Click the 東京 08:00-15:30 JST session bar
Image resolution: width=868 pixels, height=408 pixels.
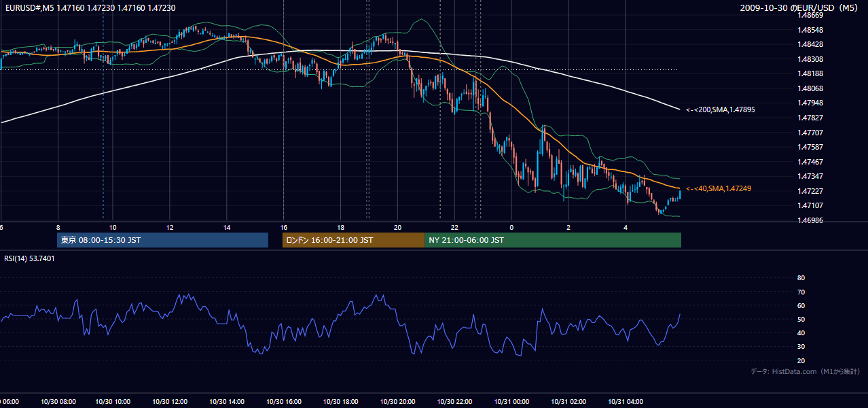(x=163, y=240)
